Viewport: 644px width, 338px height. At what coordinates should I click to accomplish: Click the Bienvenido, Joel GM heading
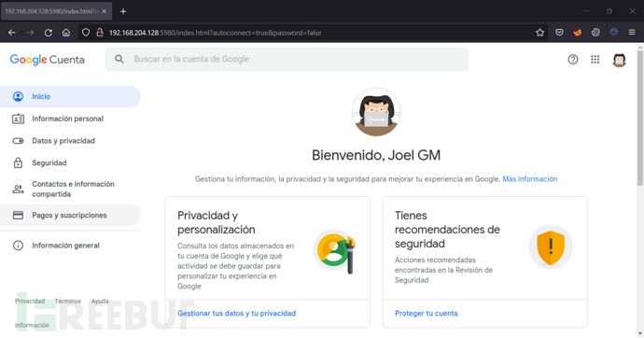[376, 155]
